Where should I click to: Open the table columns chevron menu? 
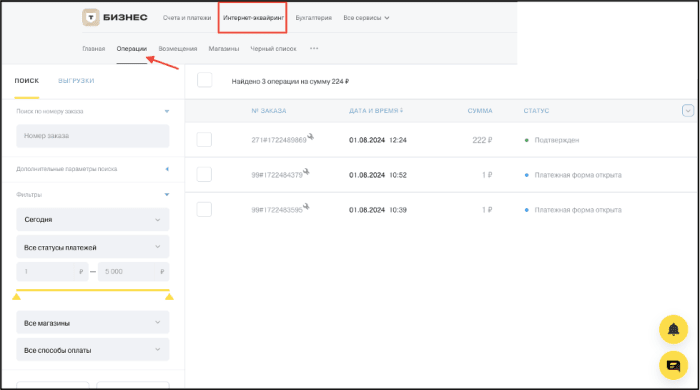click(688, 110)
